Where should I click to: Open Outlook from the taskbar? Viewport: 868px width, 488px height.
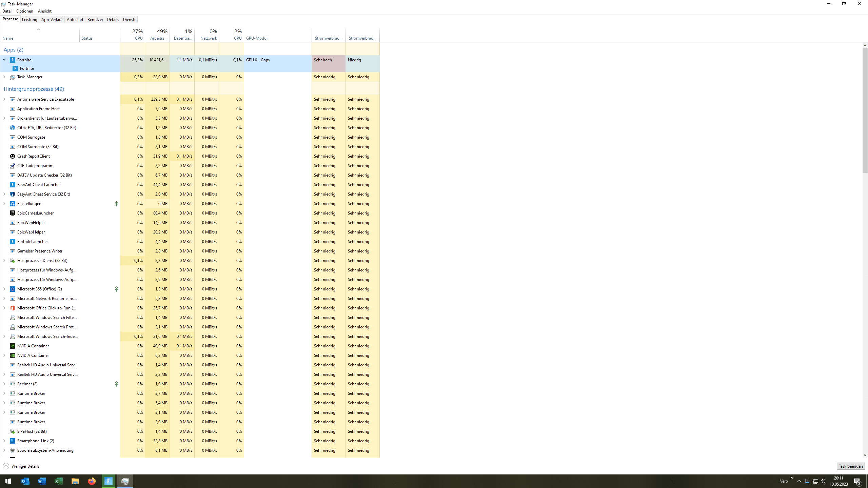point(25,481)
